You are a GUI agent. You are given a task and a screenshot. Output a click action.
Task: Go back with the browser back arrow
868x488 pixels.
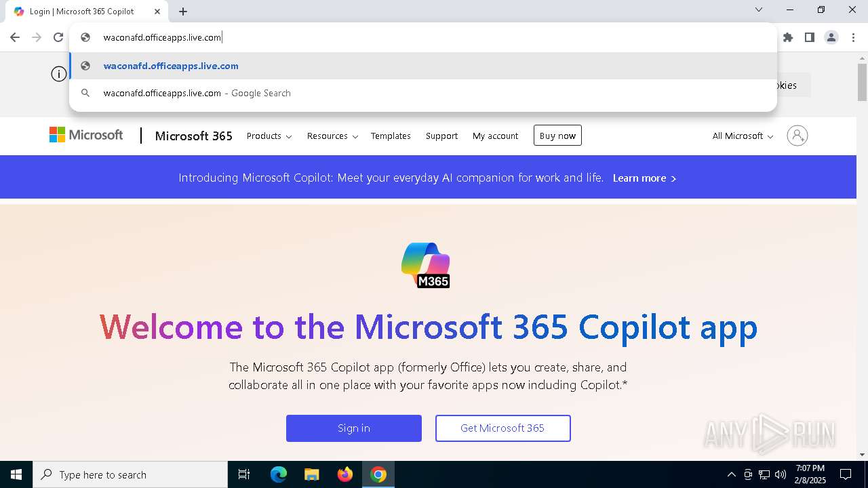coord(15,37)
